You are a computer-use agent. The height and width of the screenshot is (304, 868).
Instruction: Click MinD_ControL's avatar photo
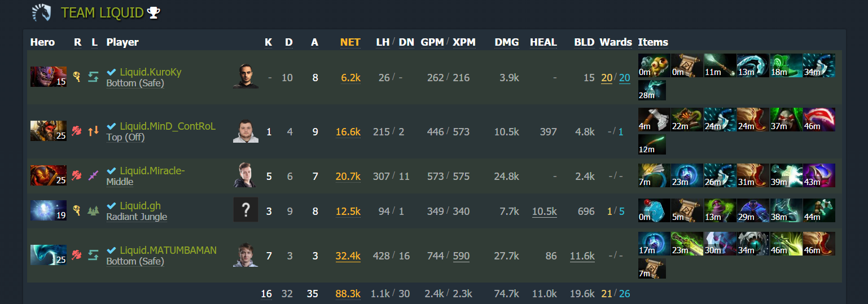point(246,131)
